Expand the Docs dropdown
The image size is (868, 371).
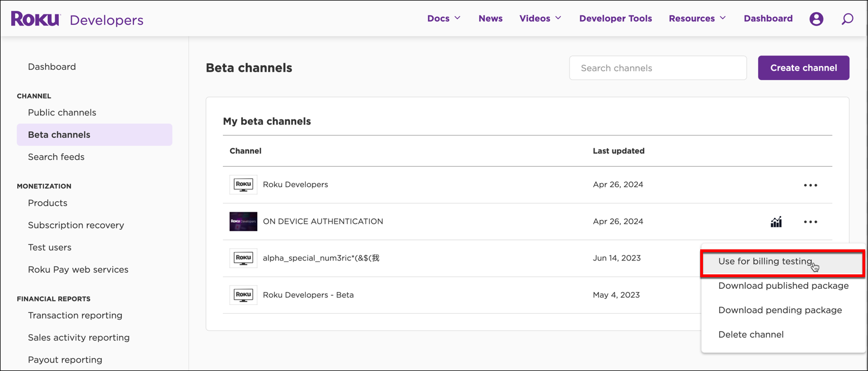[x=443, y=18]
